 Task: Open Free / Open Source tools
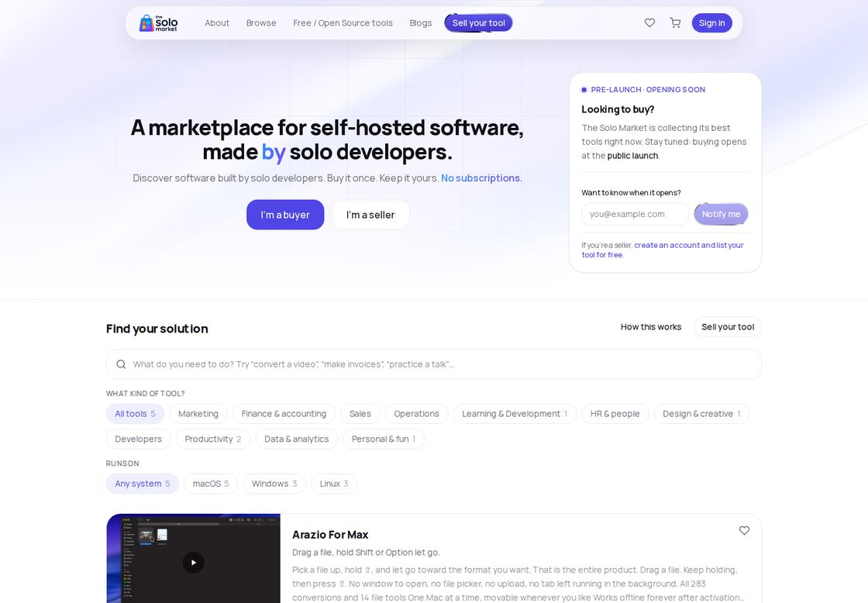[x=343, y=22]
